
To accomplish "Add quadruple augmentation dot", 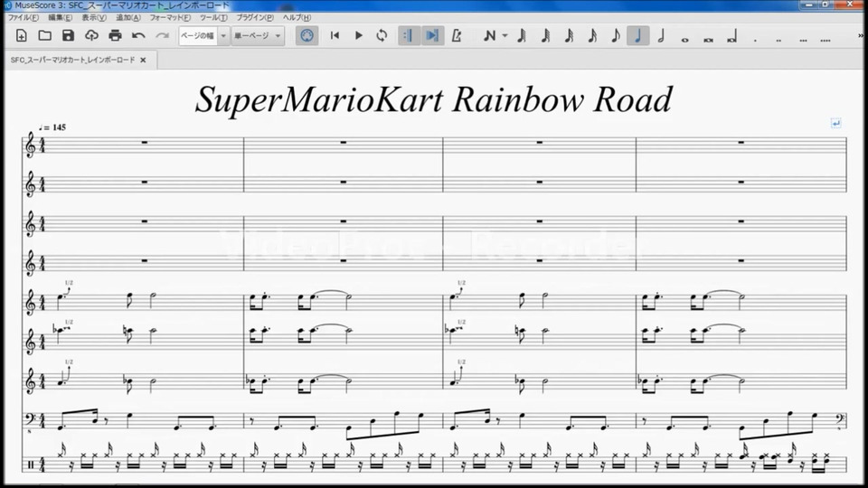I will click(826, 39).
